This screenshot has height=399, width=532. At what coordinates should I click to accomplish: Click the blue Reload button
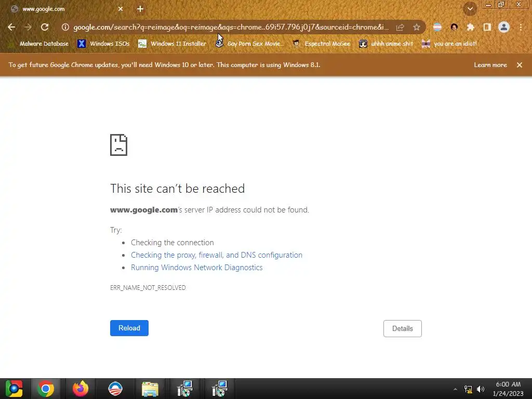point(129,328)
